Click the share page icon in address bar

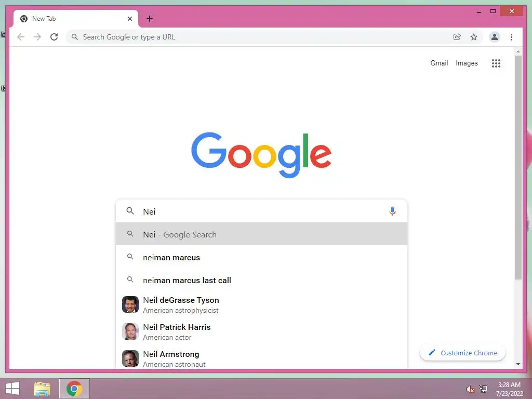[x=457, y=37]
